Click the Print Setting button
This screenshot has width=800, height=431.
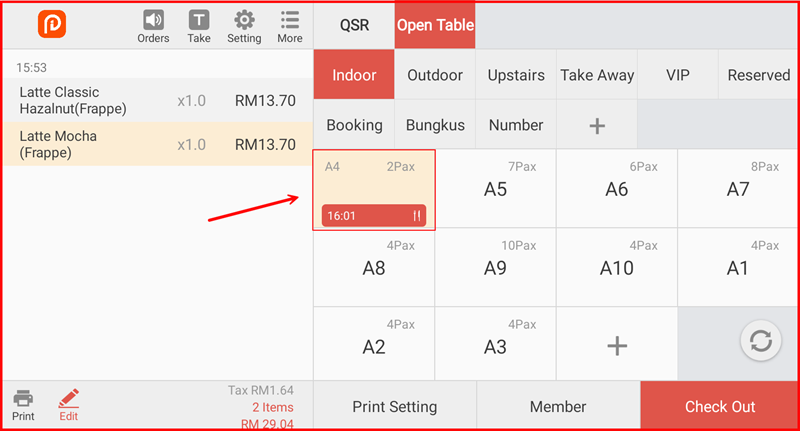(395, 407)
